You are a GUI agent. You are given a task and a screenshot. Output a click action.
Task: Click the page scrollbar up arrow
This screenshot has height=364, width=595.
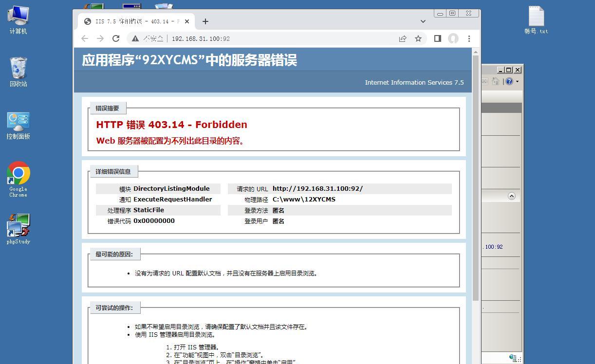(x=476, y=52)
